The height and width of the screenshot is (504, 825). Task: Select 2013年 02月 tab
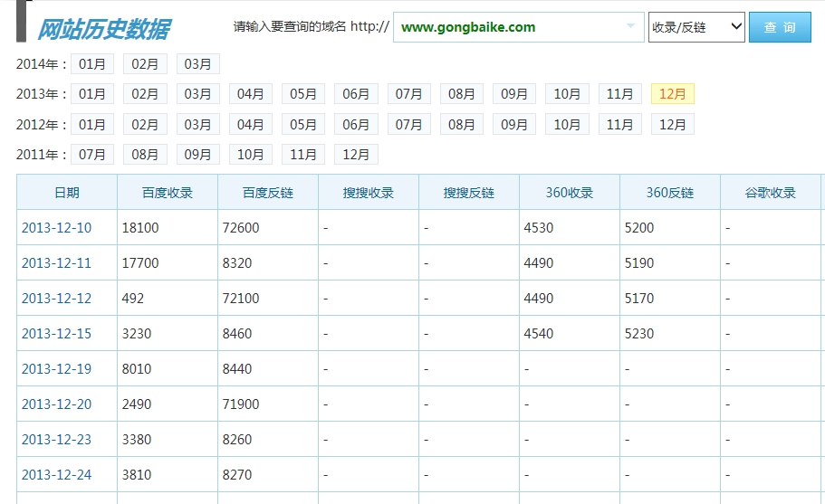(x=145, y=94)
